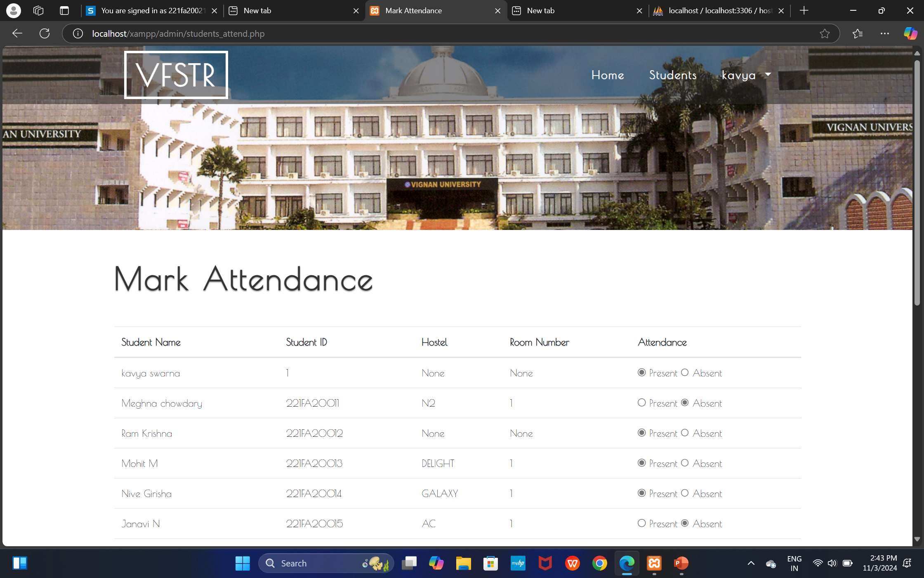Open Task View in taskbar
This screenshot has width=924, height=578.
pyautogui.click(x=409, y=563)
